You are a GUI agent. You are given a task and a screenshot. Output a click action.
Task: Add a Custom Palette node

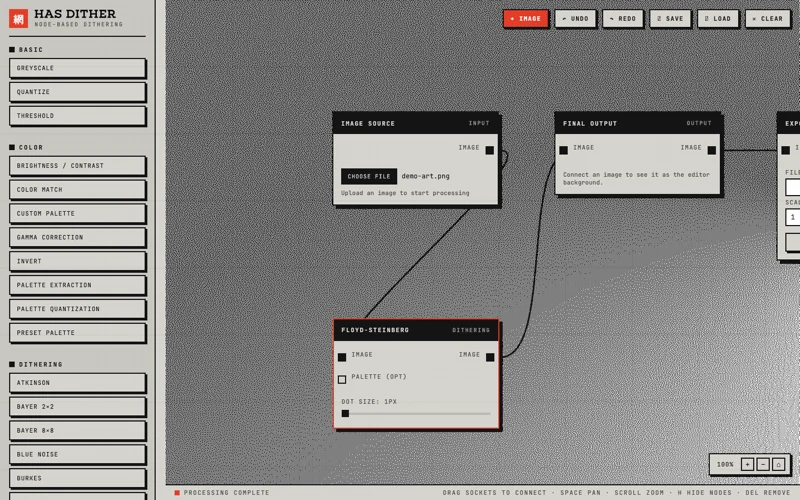(x=77, y=213)
